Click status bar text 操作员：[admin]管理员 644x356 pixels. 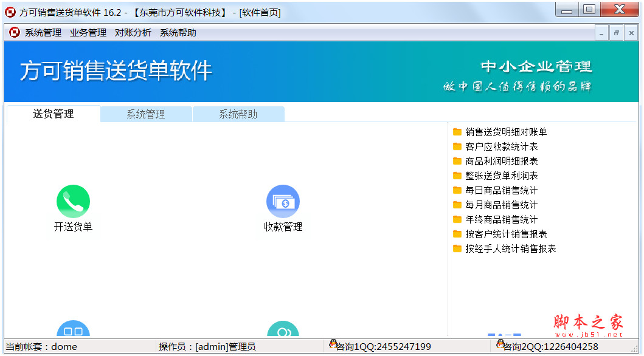(x=207, y=346)
